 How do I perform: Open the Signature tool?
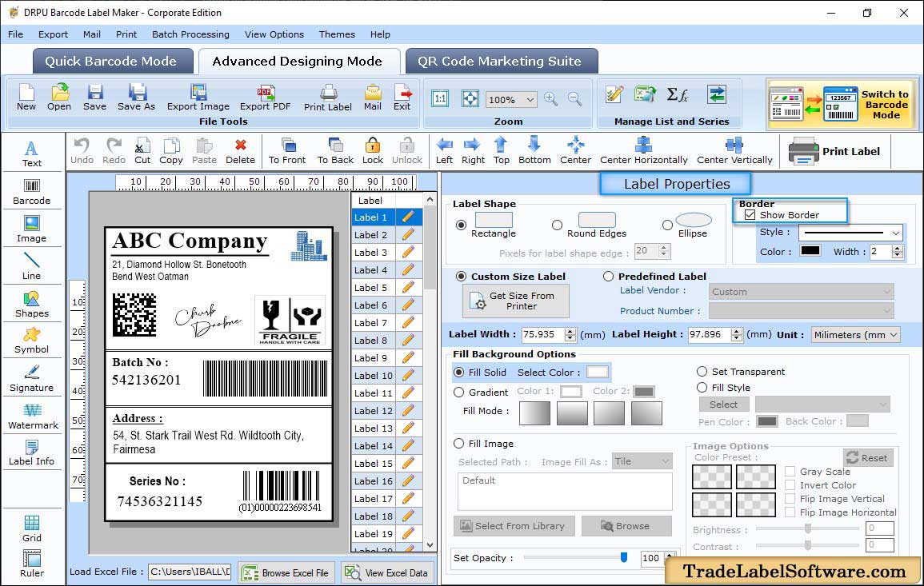(32, 379)
